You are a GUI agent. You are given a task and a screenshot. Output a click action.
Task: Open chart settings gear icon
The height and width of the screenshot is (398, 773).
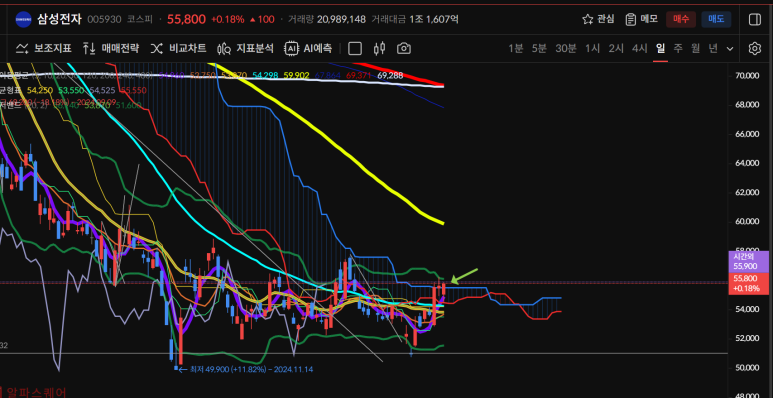(x=754, y=48)
